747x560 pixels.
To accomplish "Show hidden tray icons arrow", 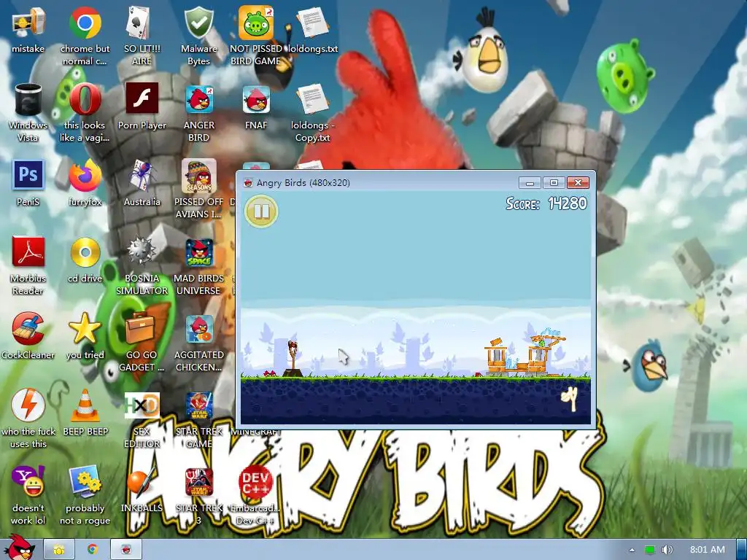I will click(632, 550).
